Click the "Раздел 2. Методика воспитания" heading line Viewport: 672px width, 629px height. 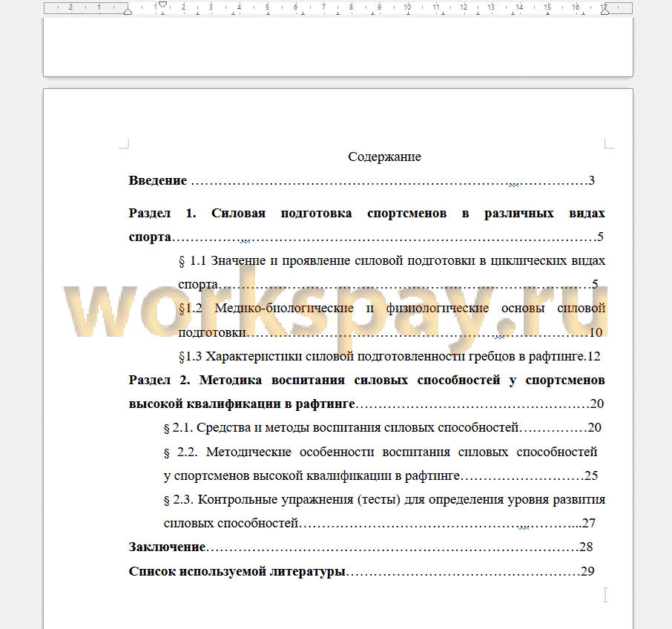pyautogui.click(x=367, y=392)
